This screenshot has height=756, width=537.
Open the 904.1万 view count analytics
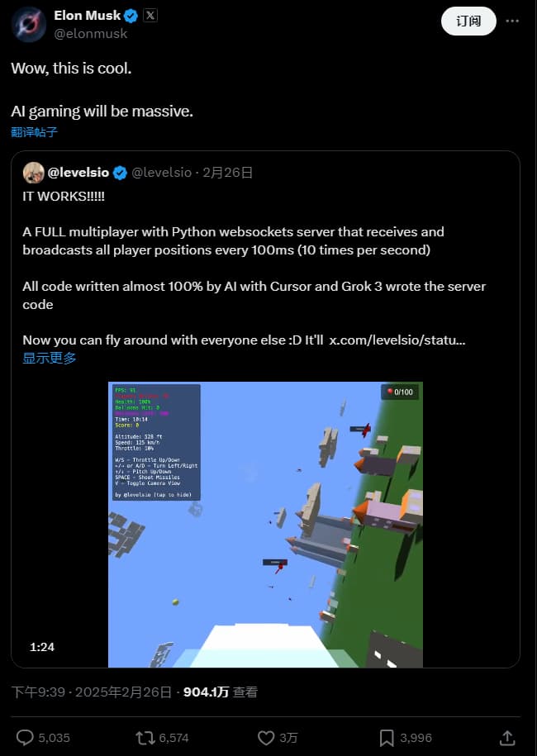221,692
